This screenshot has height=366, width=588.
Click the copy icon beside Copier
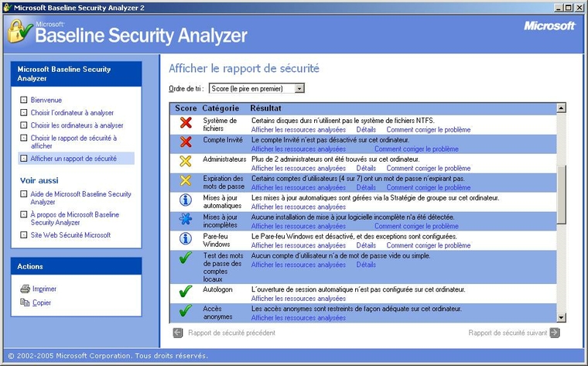[25, 303]
